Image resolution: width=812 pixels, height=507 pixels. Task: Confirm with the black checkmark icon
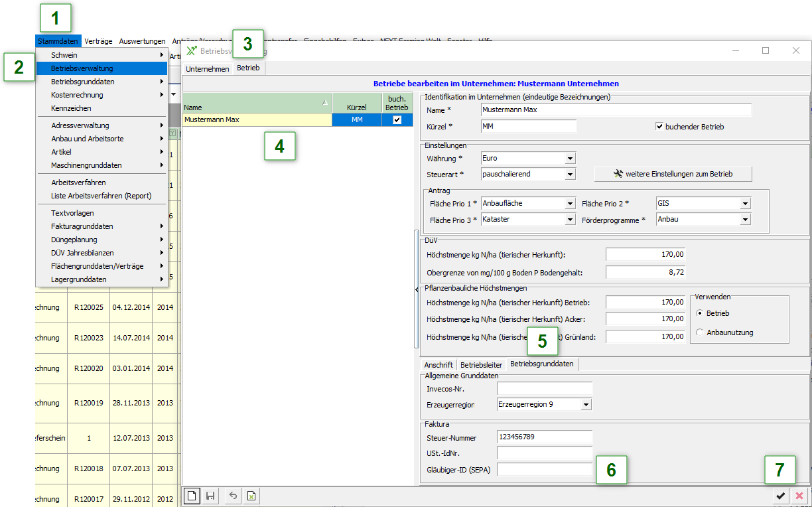pos(781,496)
